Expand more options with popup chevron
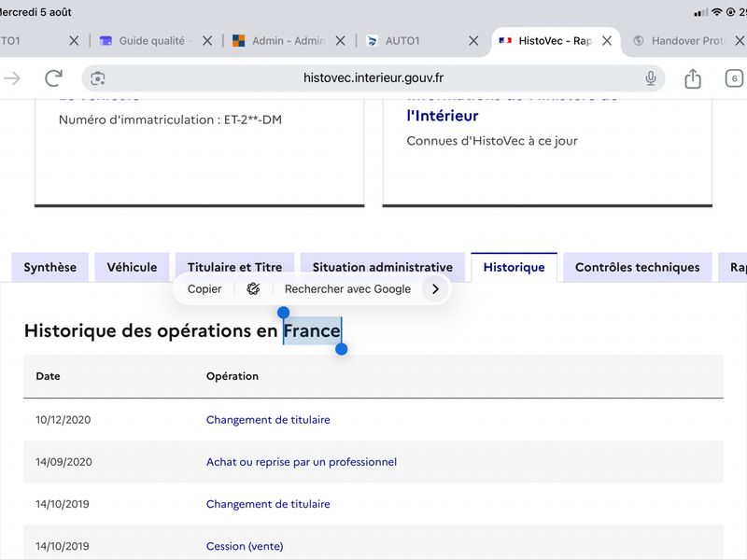 tap(435, 289)
